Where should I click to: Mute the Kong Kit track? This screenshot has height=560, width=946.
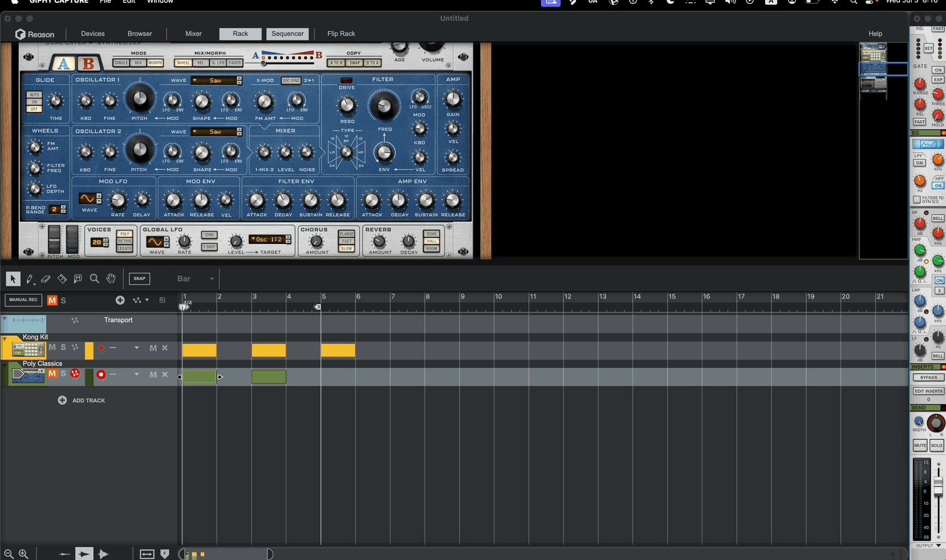click(52, 347)
